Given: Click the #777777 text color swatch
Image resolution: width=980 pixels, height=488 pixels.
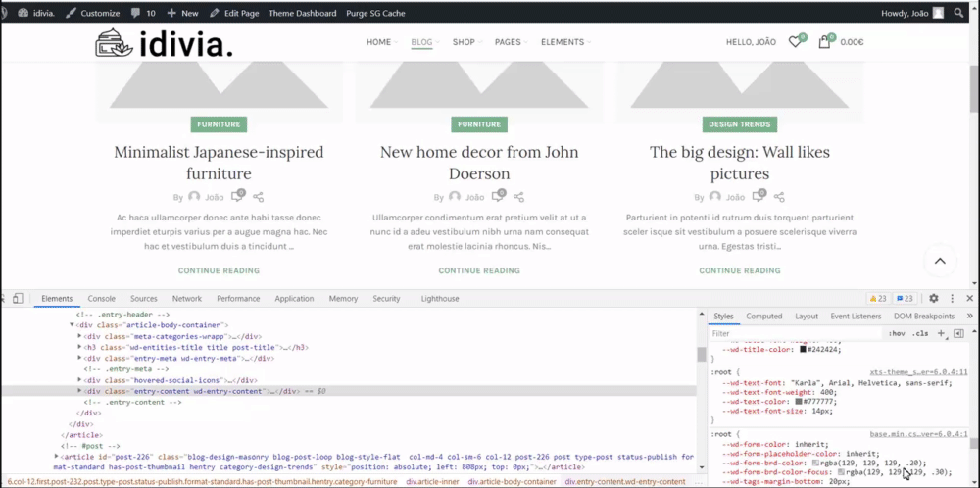Looking at the screenshot, I should click(x=798, y=402).
